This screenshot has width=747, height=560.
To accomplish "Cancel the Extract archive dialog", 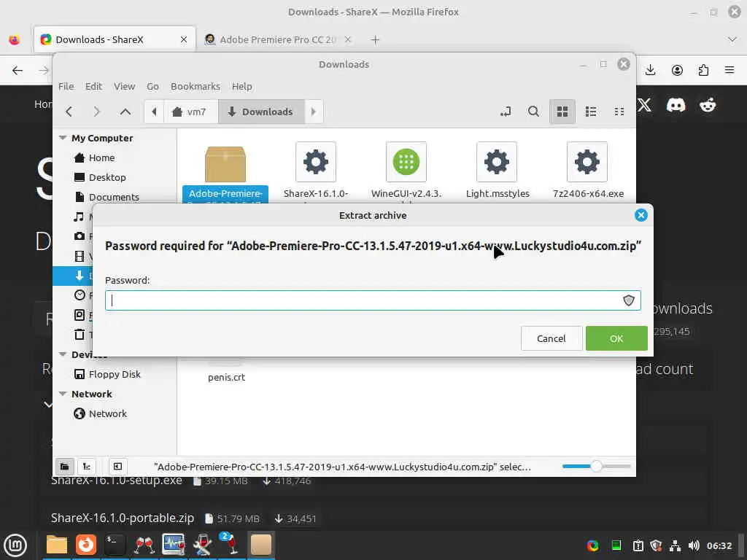I will coord(551,338).
